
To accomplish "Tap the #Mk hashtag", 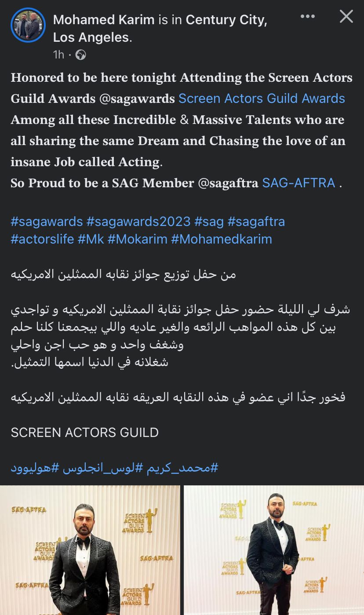I will click(x=90, y=239).
